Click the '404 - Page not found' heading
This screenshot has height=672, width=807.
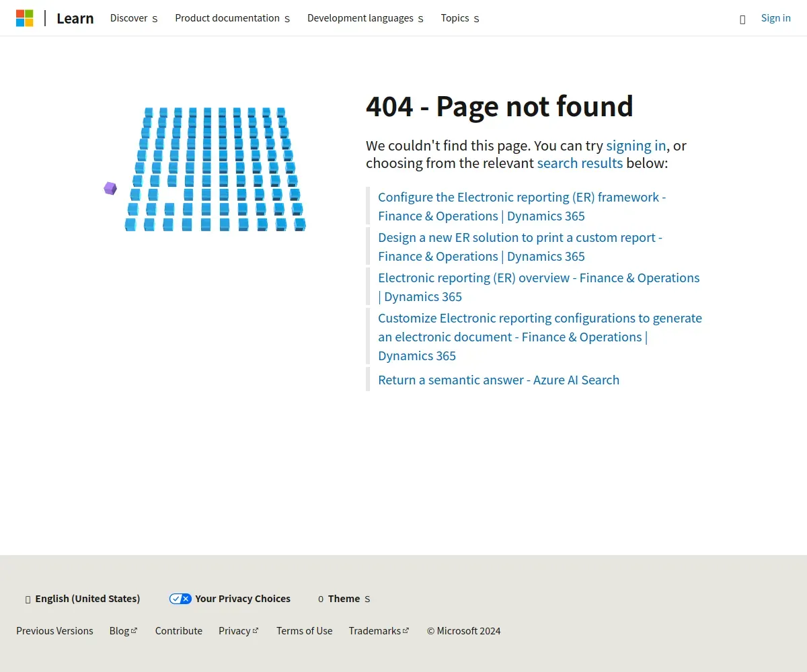pos(500,106)
